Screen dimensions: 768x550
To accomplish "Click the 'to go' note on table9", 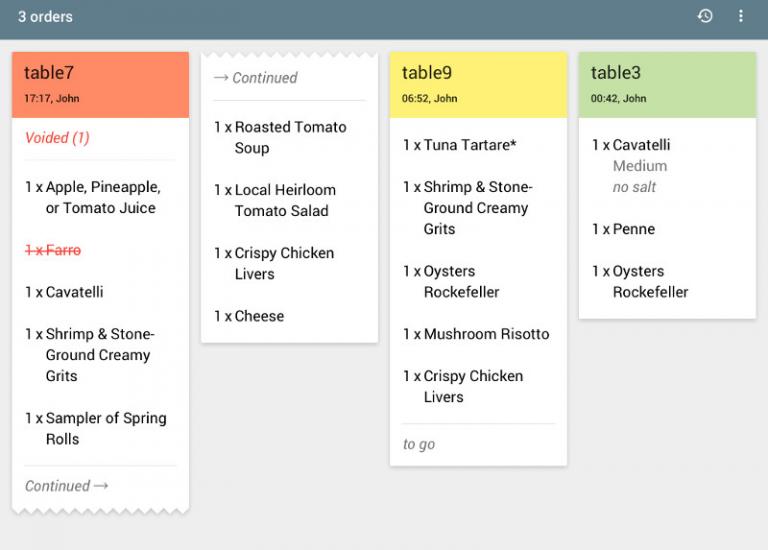I will click(419, 444).
